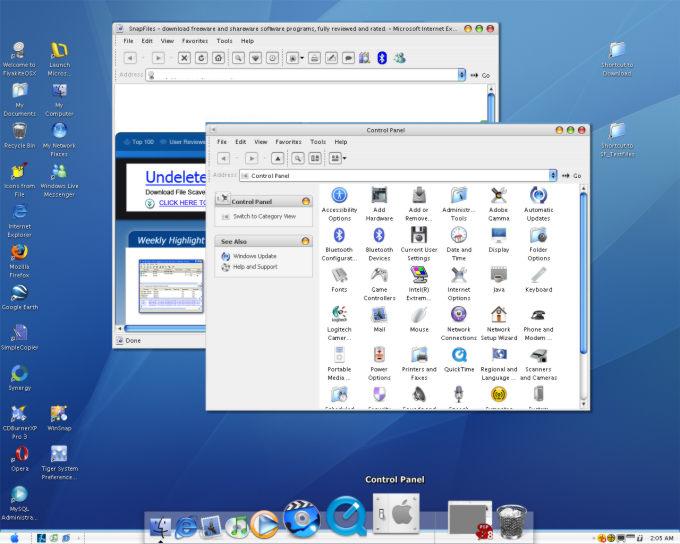
Task: Click the Folders button in Control Panel toolbar
Action: [x=315, y=158]
